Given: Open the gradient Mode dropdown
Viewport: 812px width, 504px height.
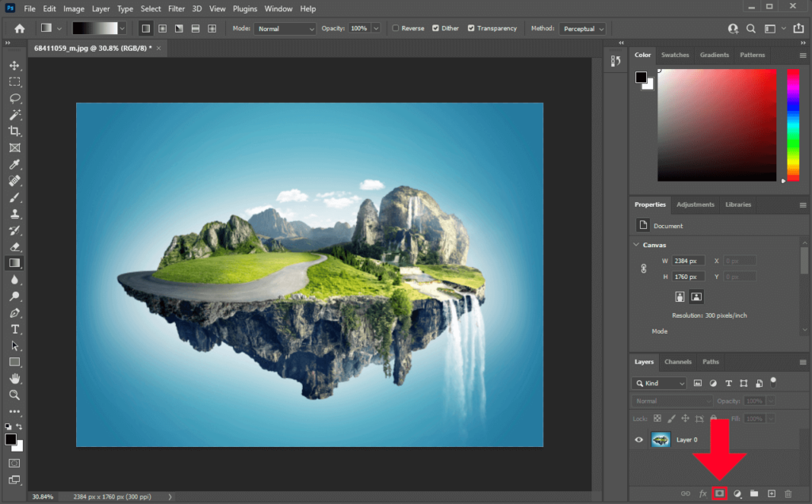Looking at the screenshot, I should 284,28.
